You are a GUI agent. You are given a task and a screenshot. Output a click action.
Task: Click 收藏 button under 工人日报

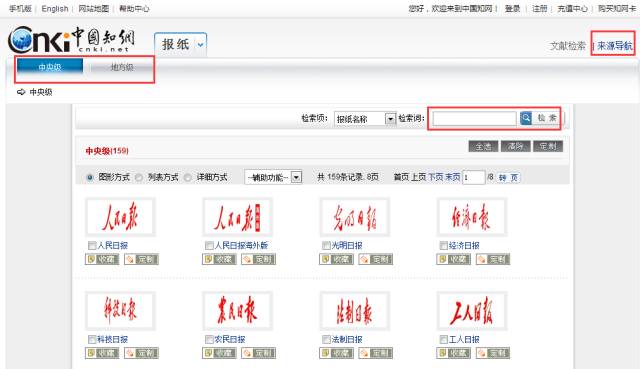pos(453,353)
